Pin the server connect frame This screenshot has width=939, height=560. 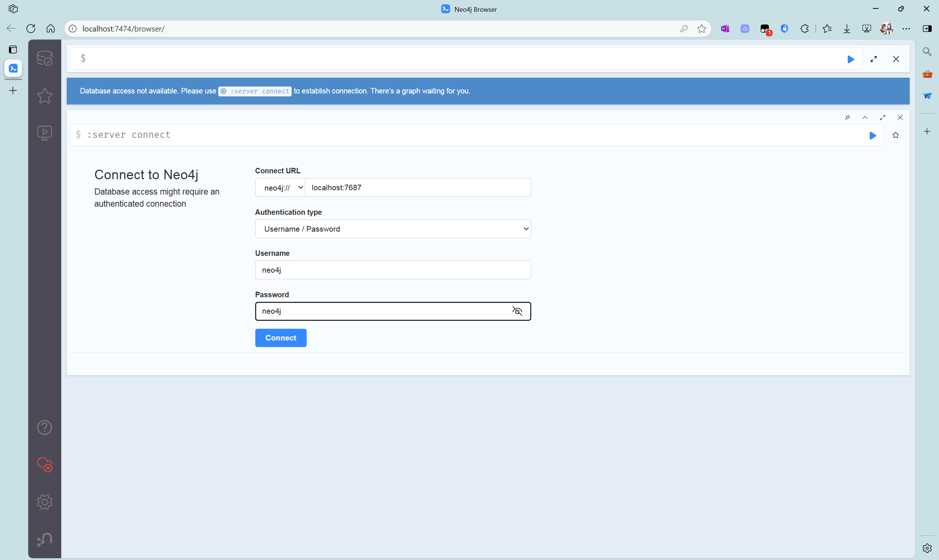(x=847, y=117)
